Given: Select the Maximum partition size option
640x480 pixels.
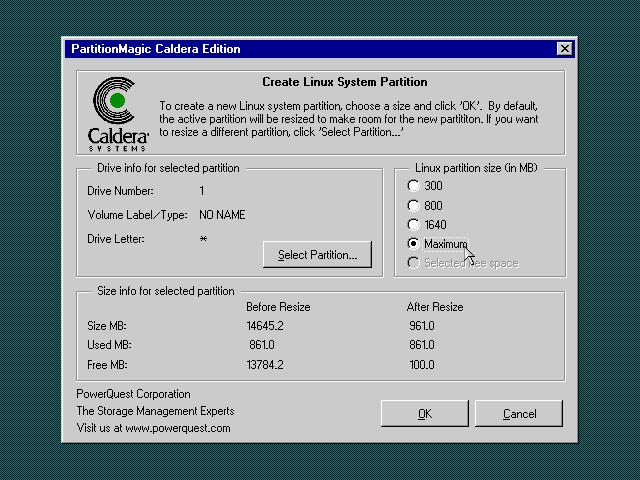Looking at the screenshot, I should click(x=414, y=244).
